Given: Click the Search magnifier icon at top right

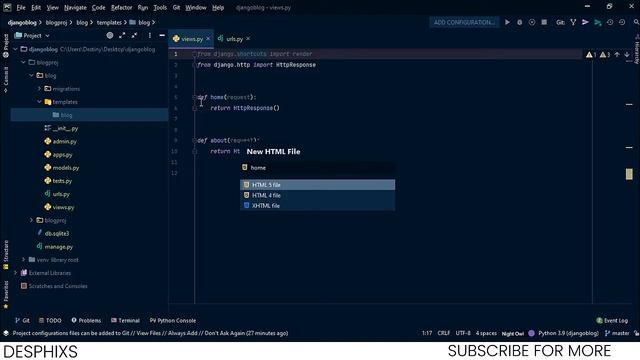Looking at the screenshot, I should click(636, 22).
